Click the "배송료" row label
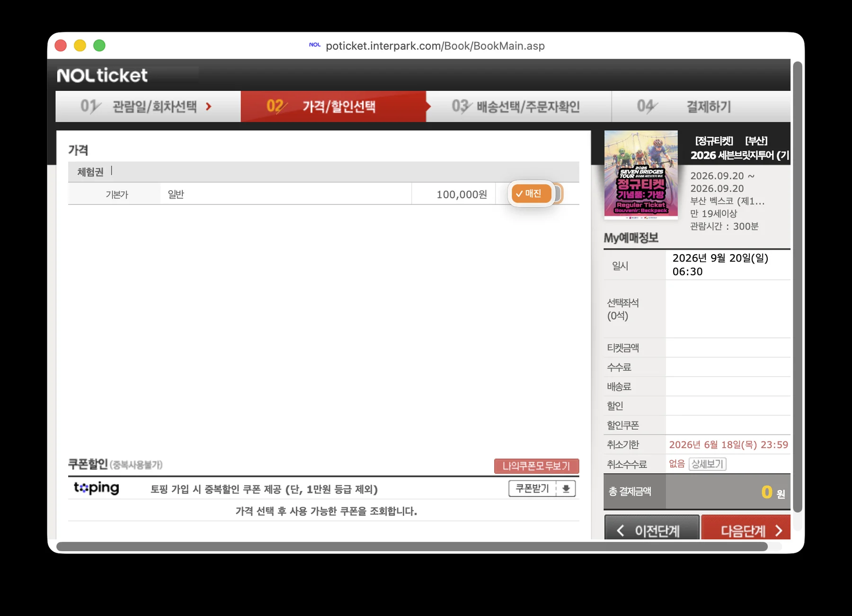 click(619, 387)
